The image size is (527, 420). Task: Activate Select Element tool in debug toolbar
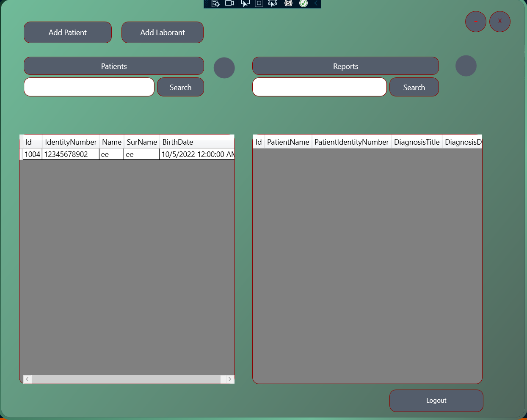(x=245, y=3)
